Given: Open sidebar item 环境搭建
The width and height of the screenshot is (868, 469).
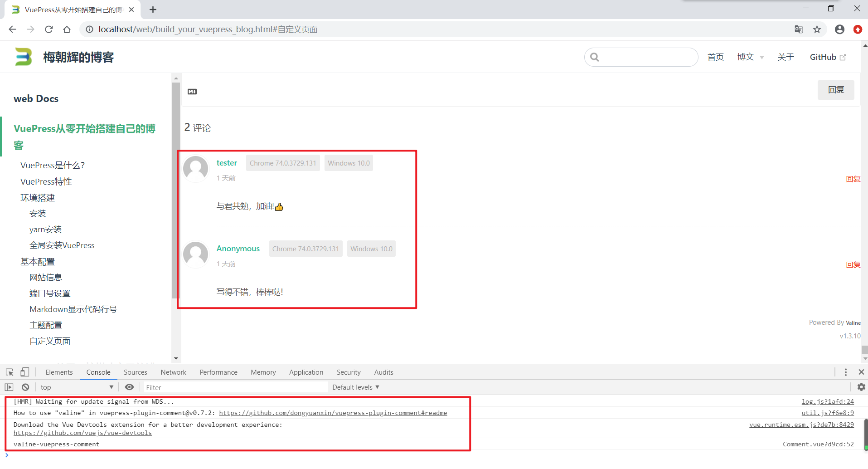Looking at the screenshot, I should pyautogui.click(x=38, y=198).
